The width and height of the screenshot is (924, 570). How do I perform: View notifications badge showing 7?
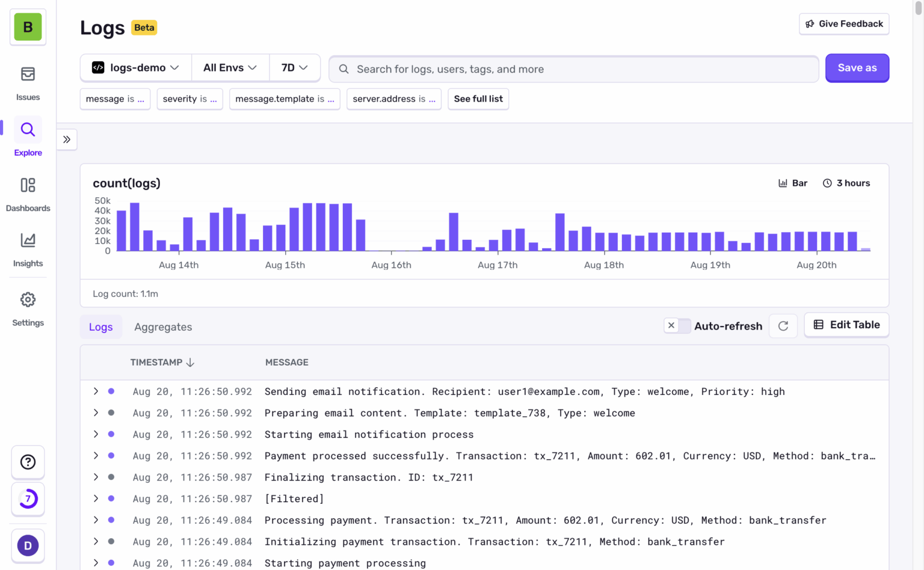28,499
